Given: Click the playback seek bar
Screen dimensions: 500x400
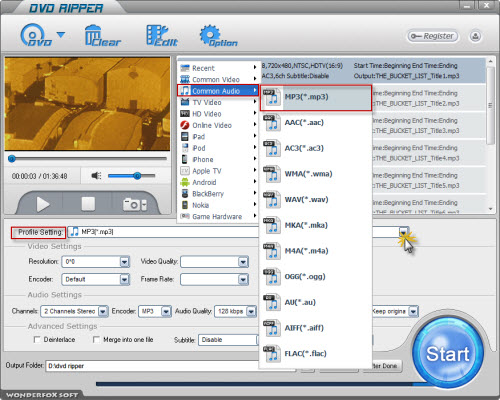Looking at the screenshot, I should point(88,159).
